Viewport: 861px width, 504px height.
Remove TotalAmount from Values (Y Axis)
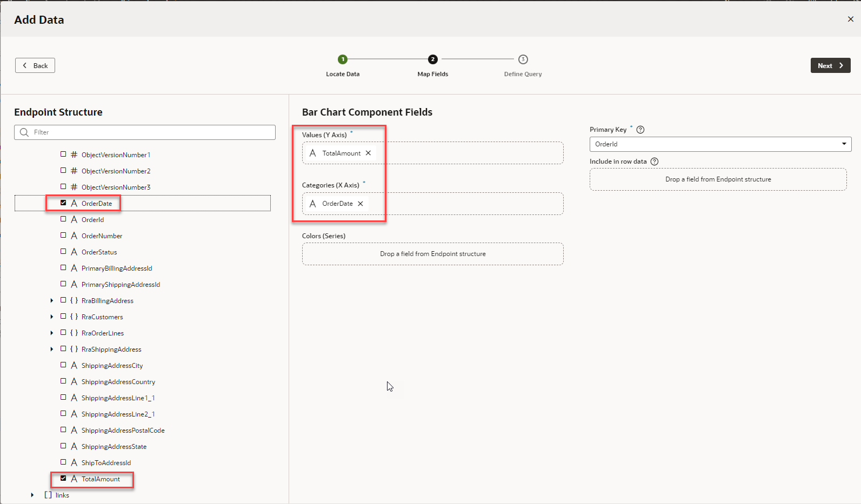(x=368, y=153)
